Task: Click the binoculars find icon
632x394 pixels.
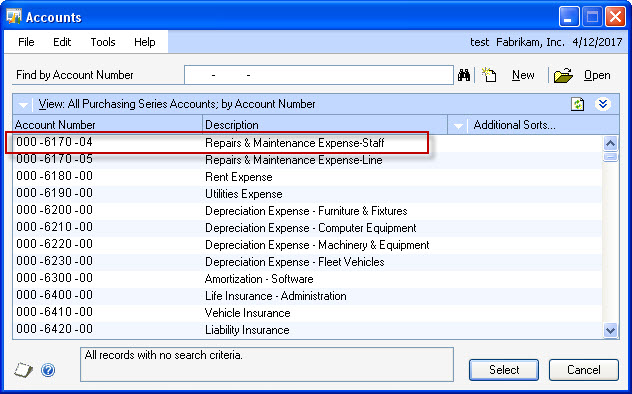Action: 464,75
